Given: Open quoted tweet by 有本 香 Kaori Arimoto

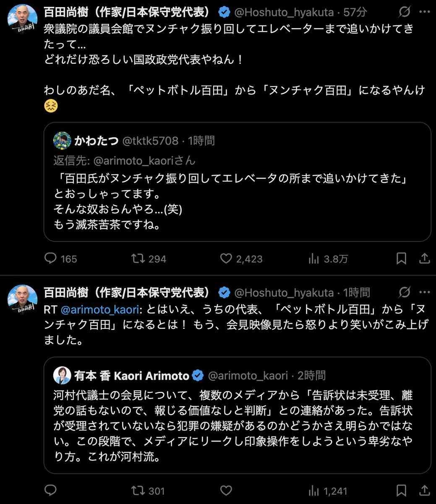Looking at the screenshot, I should pyautogui.click(x=237, y=424).
